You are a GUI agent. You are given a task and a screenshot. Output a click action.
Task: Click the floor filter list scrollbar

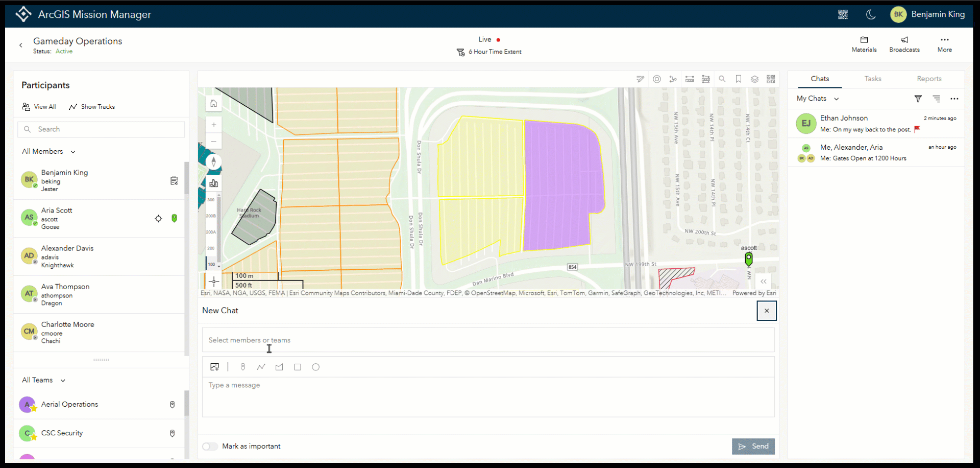(219, 230)
